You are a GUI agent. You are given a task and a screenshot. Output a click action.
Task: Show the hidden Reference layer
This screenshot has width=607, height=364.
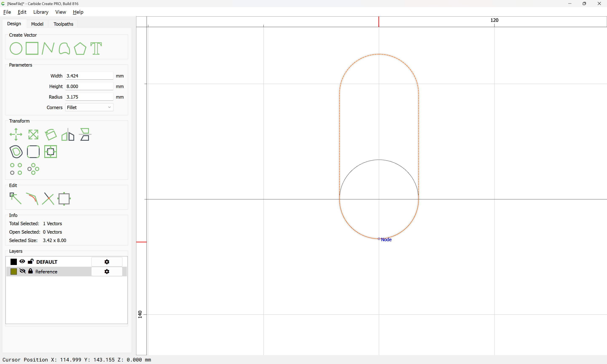[x=22, y=271]
